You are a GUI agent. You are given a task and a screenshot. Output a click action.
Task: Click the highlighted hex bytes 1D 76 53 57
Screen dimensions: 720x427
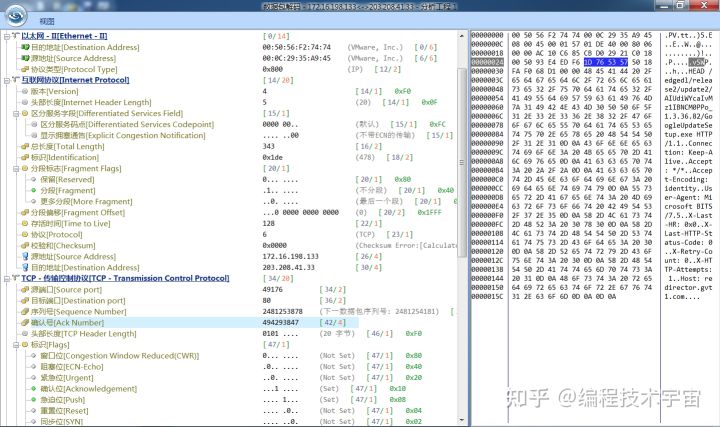click(606, 62)
